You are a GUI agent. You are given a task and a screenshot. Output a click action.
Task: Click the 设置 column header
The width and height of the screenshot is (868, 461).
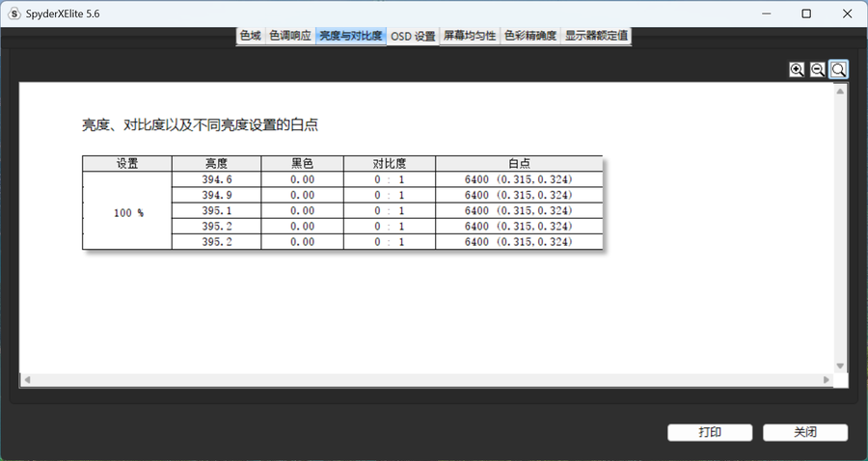pos(127,164)
